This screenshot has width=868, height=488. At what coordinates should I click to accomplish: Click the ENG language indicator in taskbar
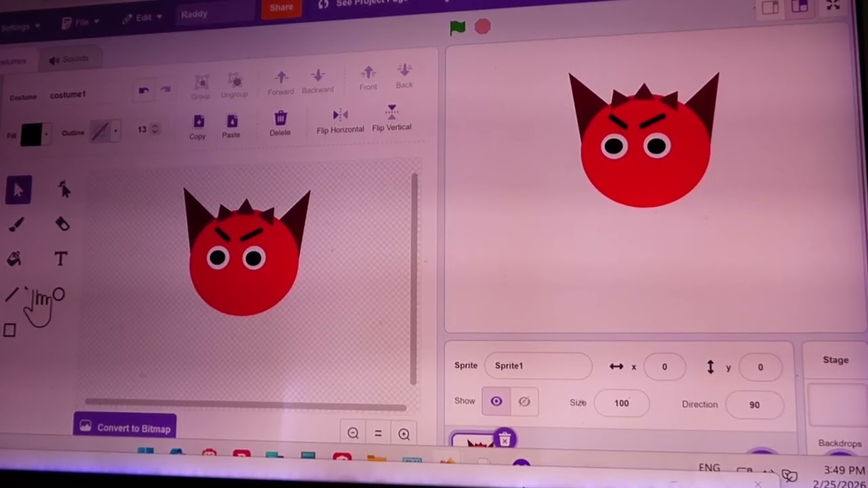709,468
